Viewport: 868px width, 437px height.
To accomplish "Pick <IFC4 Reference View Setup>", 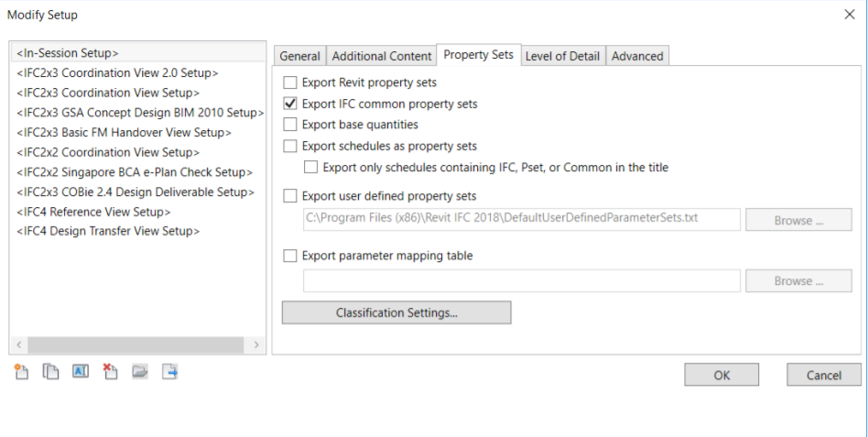I will (137, 213).
